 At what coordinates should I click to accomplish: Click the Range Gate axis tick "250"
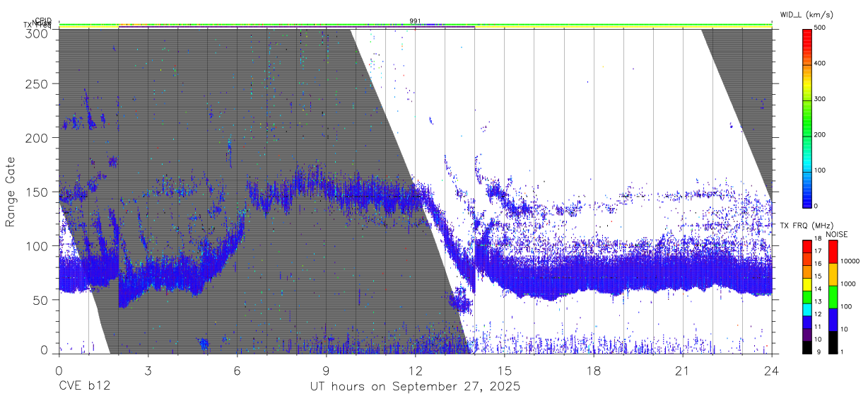coord(37,84)
